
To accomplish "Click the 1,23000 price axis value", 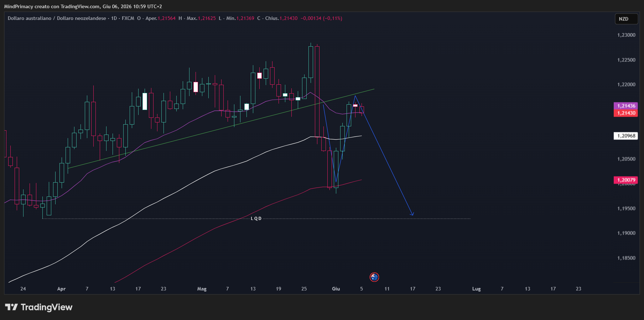I will 626,35.
